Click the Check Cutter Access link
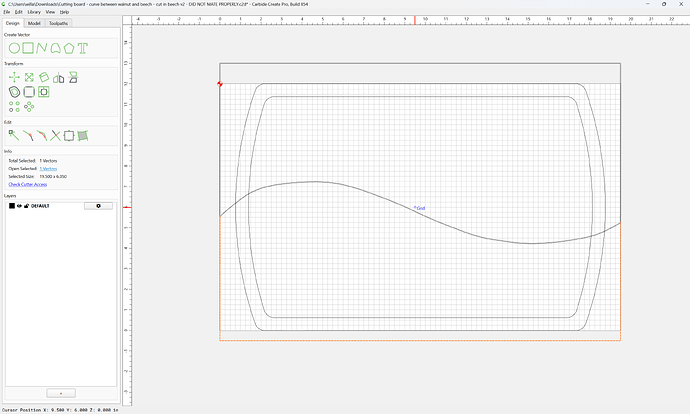Screen dimensions: 690x414 tap(28, 184)
